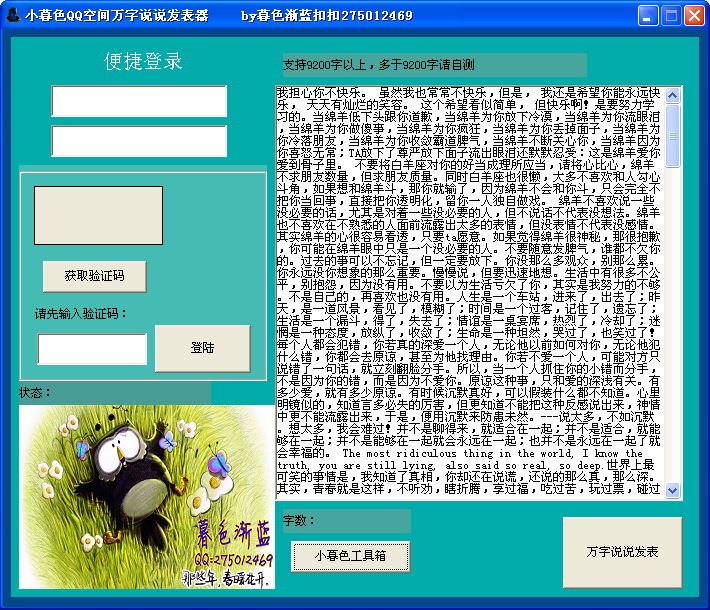The height and width of the screenshot is (610, 710).
Task: Open 小暮色工具箱 toolbox
Action: click(x=350, y=556)
